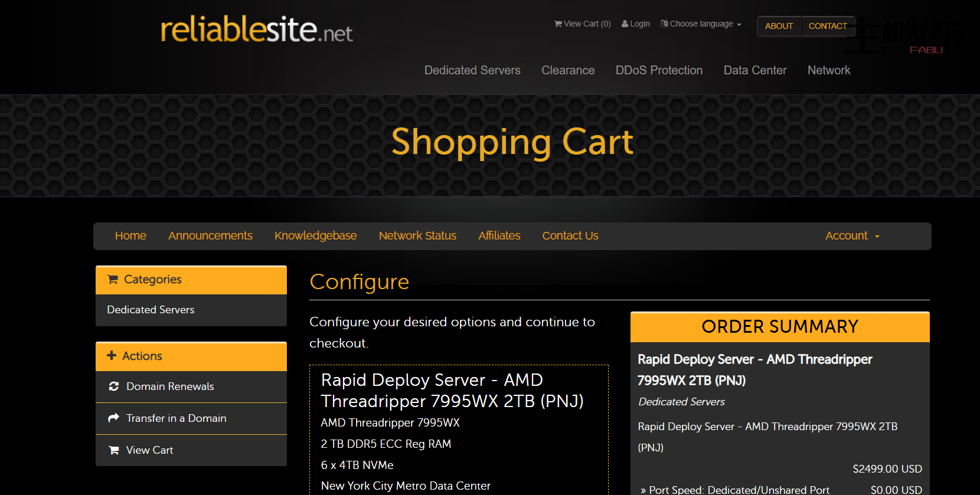
Task: Click the cart icon in Categories header
Action: [113, 280]
